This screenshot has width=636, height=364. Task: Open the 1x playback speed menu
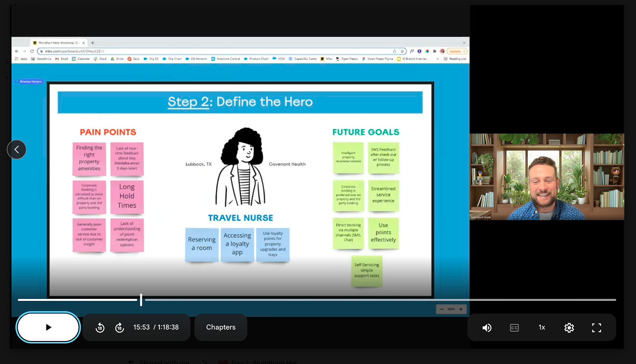(542, 328)
